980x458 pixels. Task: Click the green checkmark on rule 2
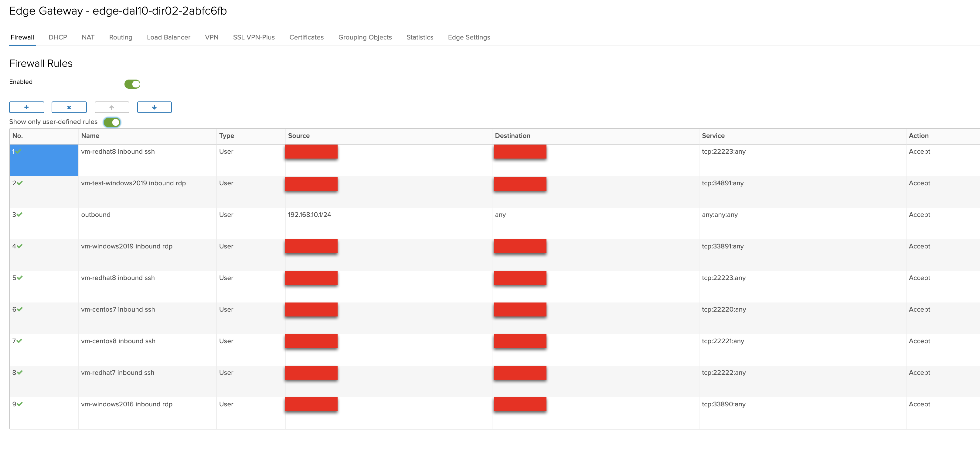click(x=20, y=183)
